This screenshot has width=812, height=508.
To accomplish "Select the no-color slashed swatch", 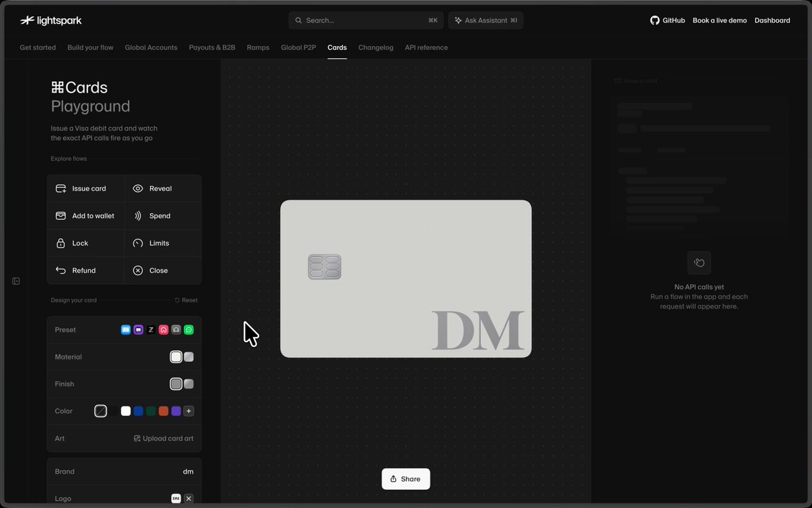I will [101, 411].
